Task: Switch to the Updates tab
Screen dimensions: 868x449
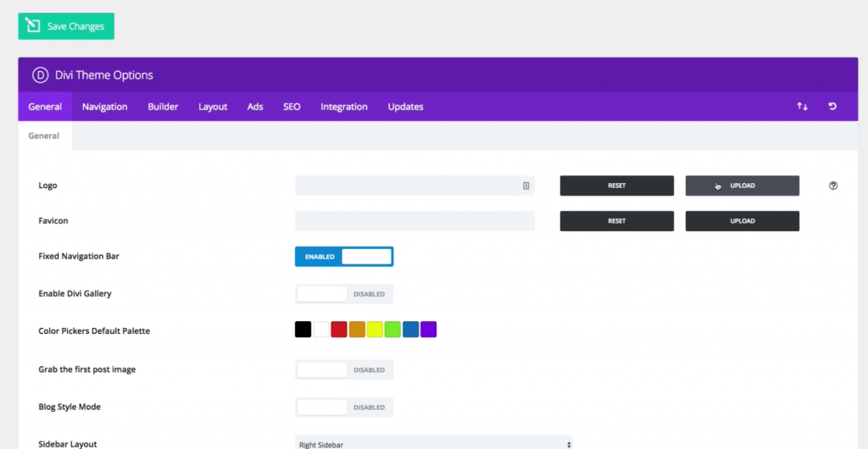Action: 405,107
